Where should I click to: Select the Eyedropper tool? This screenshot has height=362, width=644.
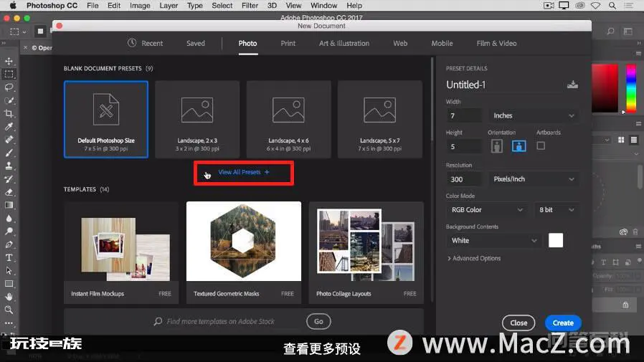(9, 127)
